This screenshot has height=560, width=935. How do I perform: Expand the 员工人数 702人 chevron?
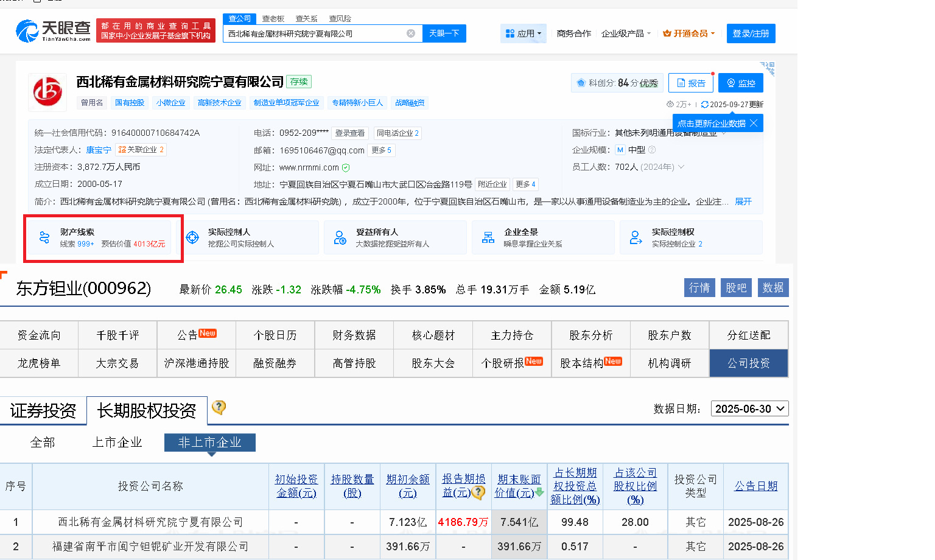(x=681, y=167)
